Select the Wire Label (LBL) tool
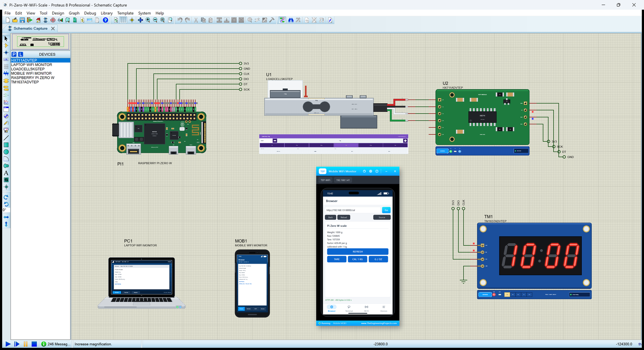Screen dimensions: 644x350 point(6,59)
